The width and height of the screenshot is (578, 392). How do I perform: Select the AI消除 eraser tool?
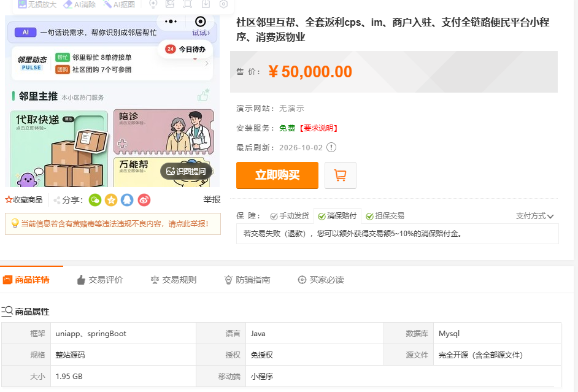point(80,4)
